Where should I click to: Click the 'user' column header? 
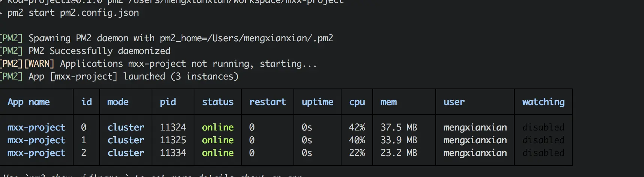[x=454, y=102]
